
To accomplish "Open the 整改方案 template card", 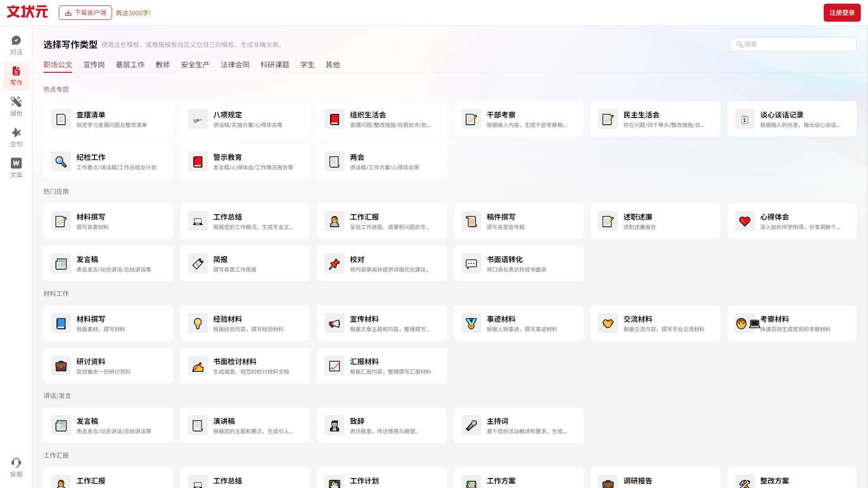I will point(792,478).
